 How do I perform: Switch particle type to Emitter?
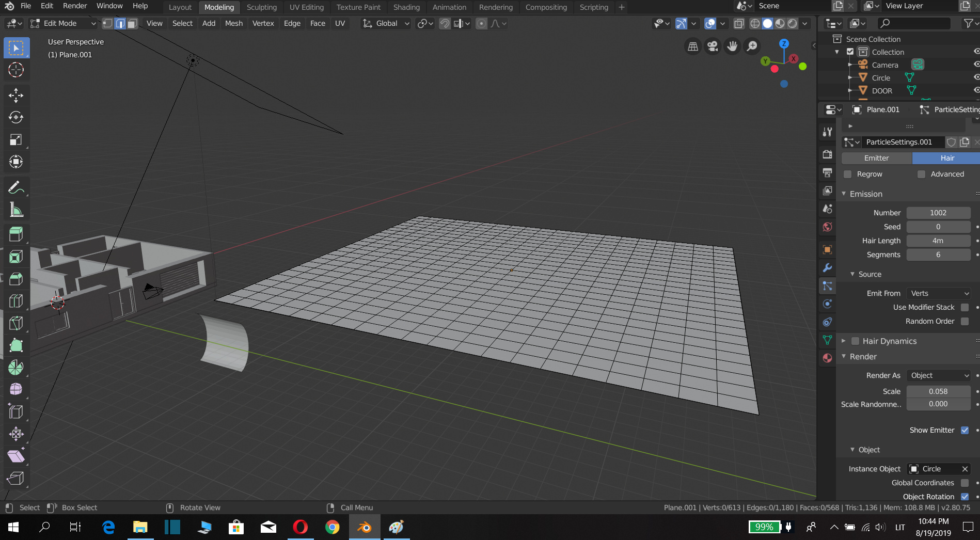(x=876, y=157)
